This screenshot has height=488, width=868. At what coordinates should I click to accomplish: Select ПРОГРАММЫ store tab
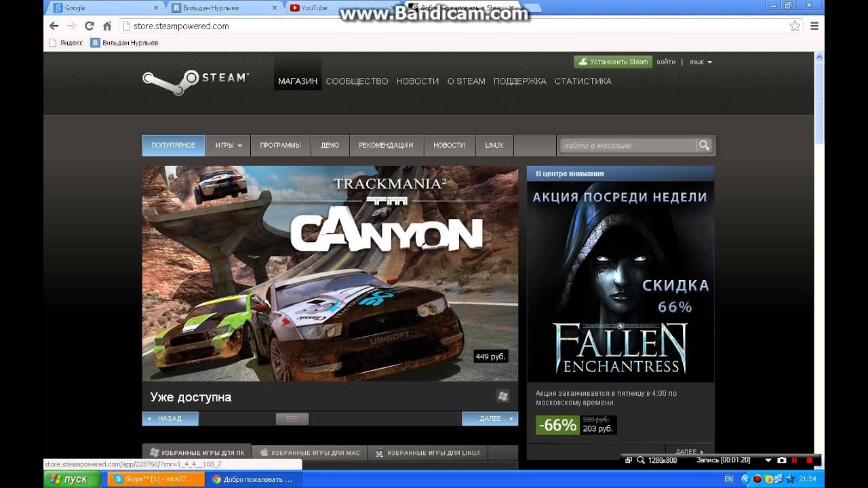coord(280,145)
